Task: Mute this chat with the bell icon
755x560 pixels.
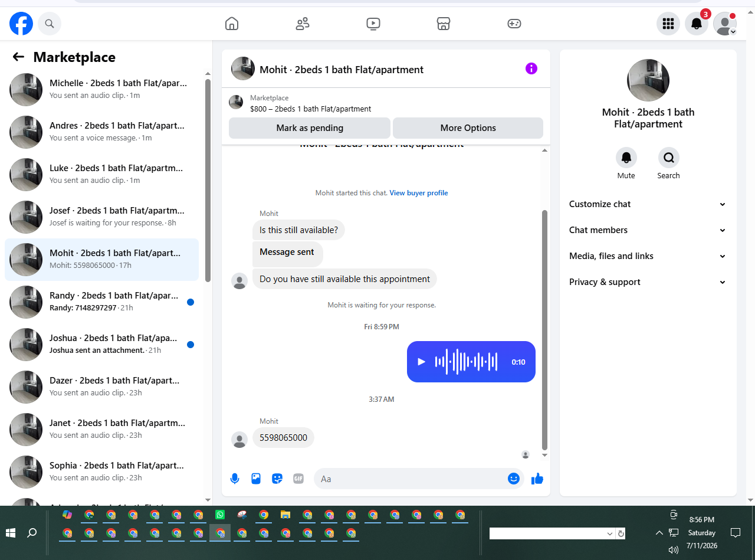Action: 626,158
